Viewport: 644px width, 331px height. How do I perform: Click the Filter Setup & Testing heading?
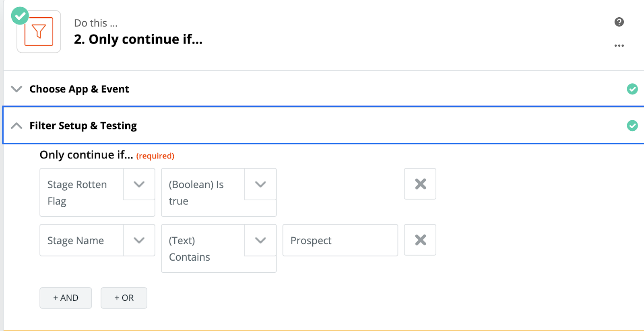[x=83, y=126]
